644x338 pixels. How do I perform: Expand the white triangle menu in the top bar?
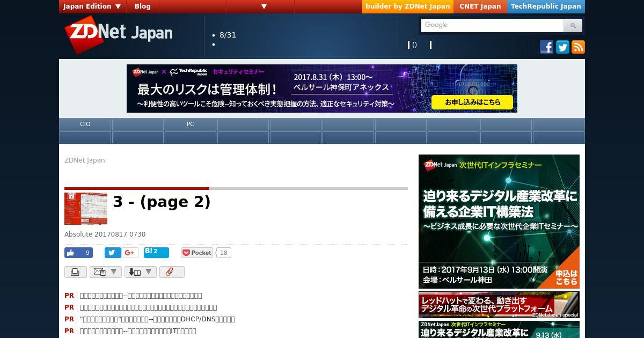coord(264,6)
